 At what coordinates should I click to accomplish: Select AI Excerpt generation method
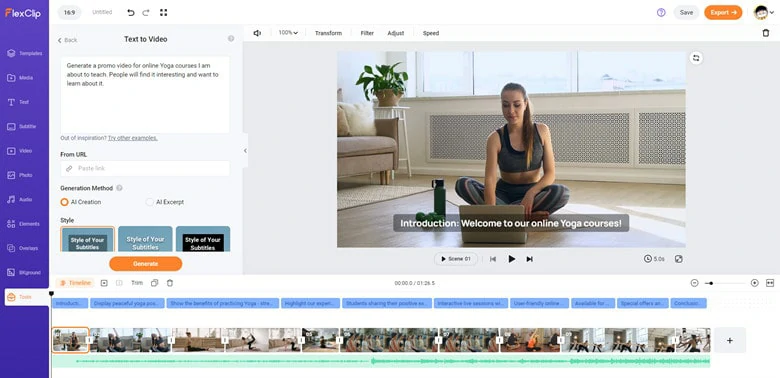click(x=165, y=202)
